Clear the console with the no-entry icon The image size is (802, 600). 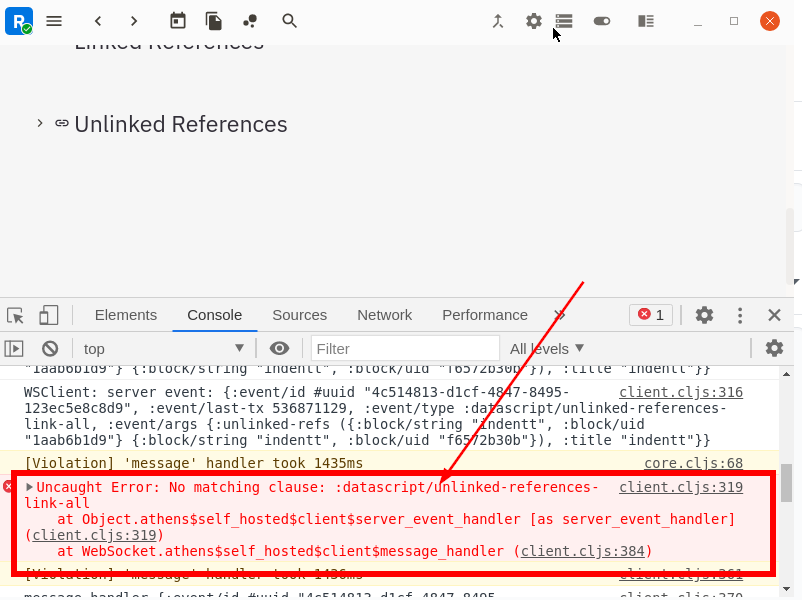coord(50,347)
